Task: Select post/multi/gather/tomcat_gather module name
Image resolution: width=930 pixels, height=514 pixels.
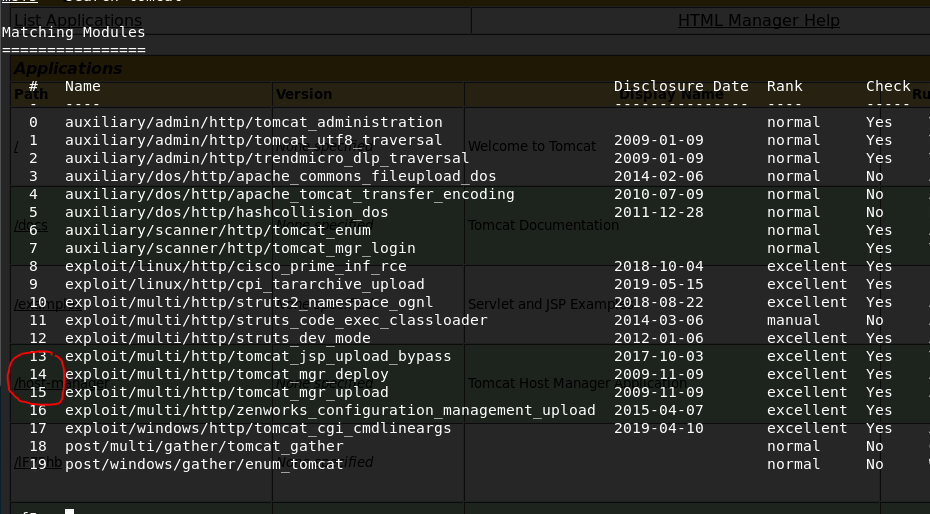Action: 204,446
